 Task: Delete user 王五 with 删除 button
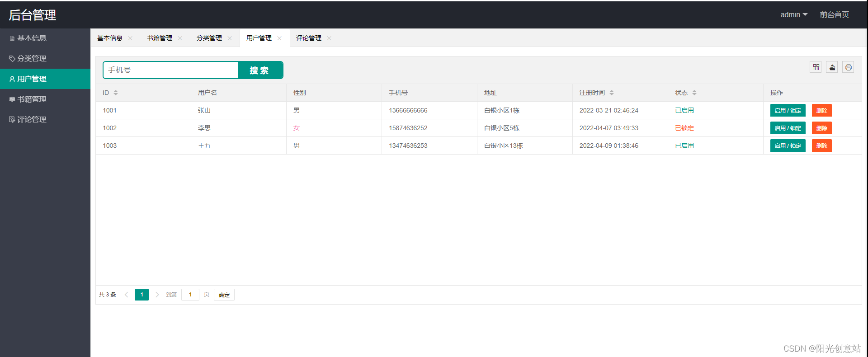click(x=821, y=146)
